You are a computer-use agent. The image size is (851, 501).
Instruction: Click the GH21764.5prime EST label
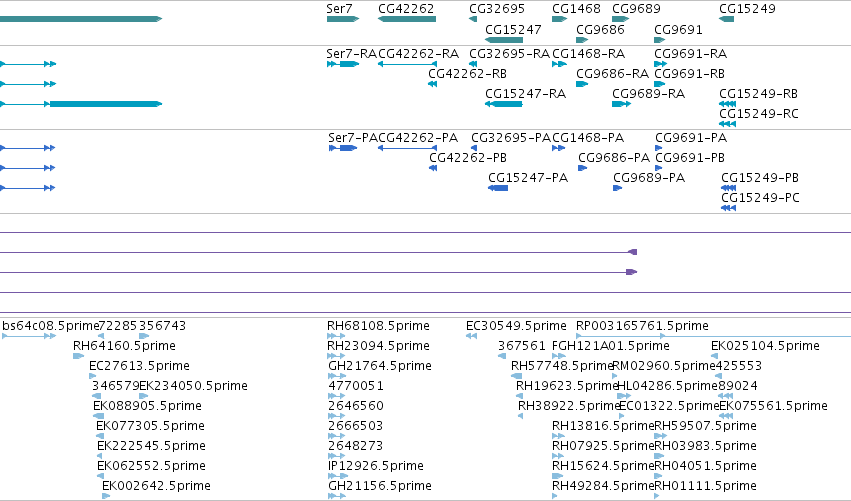(x=380, y=366)
